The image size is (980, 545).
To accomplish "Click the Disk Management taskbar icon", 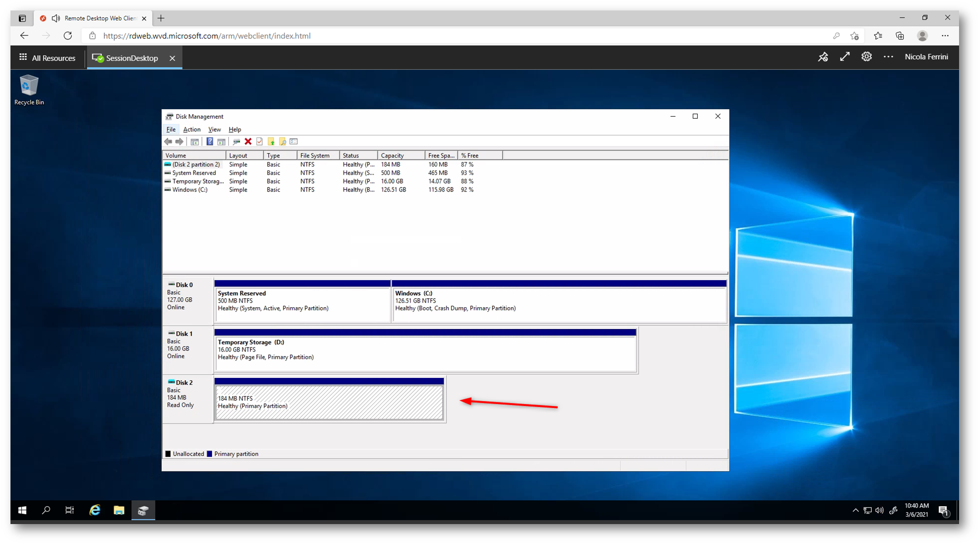I will 143,510.
